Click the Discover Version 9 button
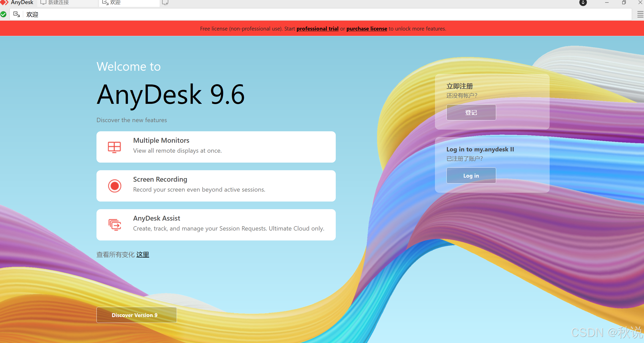The width and height of the screenshot is (644, 343). coord(136,315)
